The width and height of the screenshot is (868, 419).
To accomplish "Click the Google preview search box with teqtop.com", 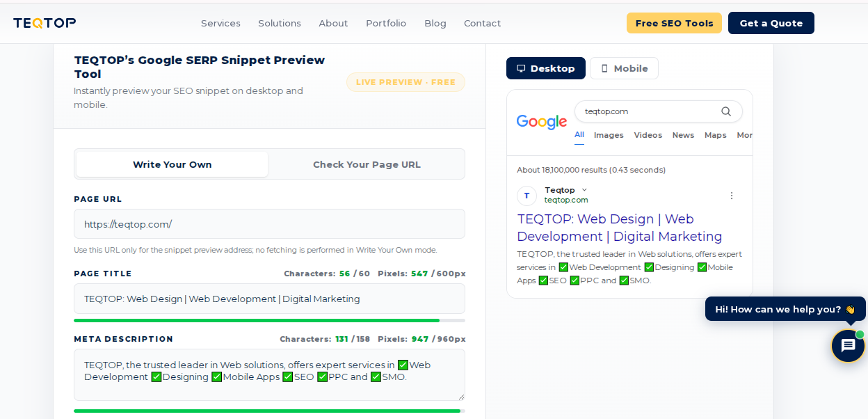I will coord(658,111).
